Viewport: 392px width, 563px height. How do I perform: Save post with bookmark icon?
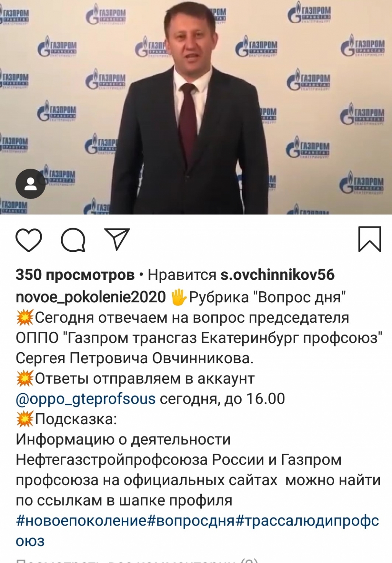coord(369,239)
